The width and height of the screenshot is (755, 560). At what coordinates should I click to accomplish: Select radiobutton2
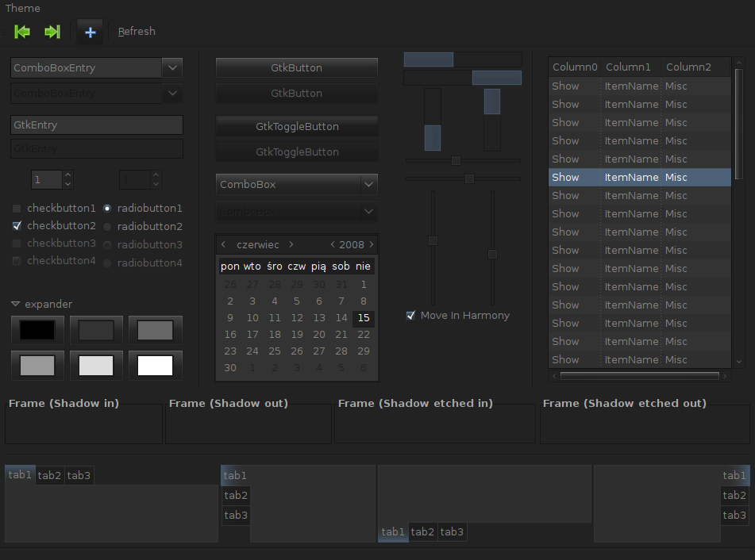click(x=106, y=227)
